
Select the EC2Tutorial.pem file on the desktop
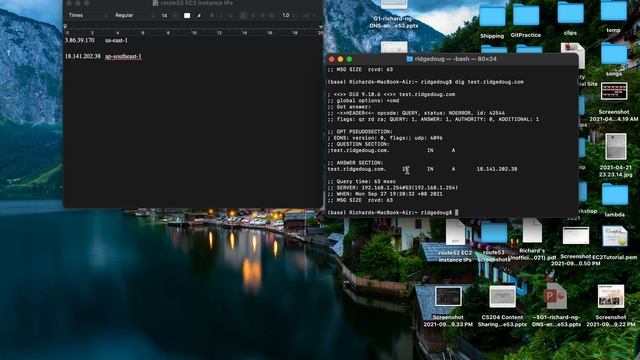click(615, 236)
